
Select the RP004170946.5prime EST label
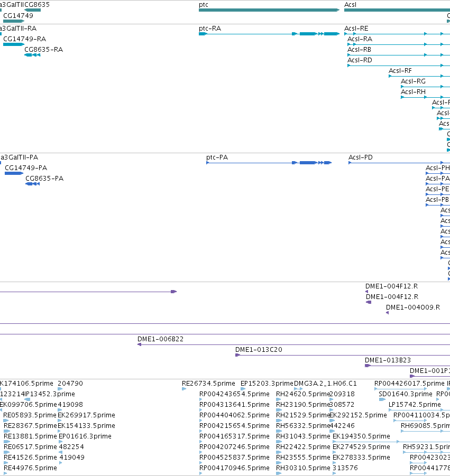click(x=234, y=469)
